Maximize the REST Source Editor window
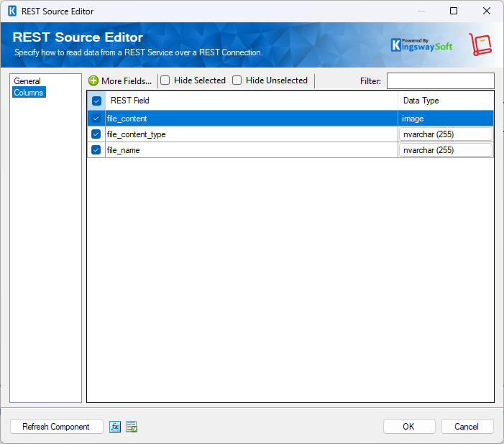The height and width of the screenshot is (444, 504). click(x=454, y=11)
